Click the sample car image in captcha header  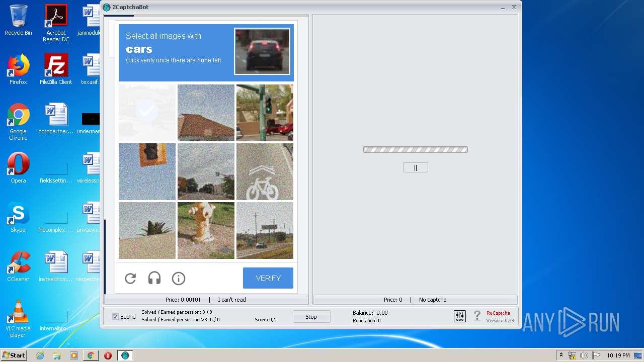tap(262, 51)
